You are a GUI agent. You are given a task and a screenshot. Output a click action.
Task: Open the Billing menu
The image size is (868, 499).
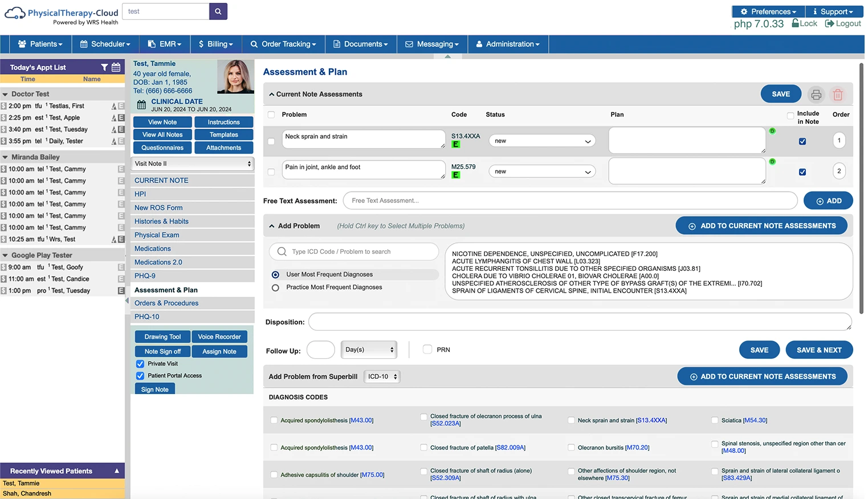tap(215, 44)
